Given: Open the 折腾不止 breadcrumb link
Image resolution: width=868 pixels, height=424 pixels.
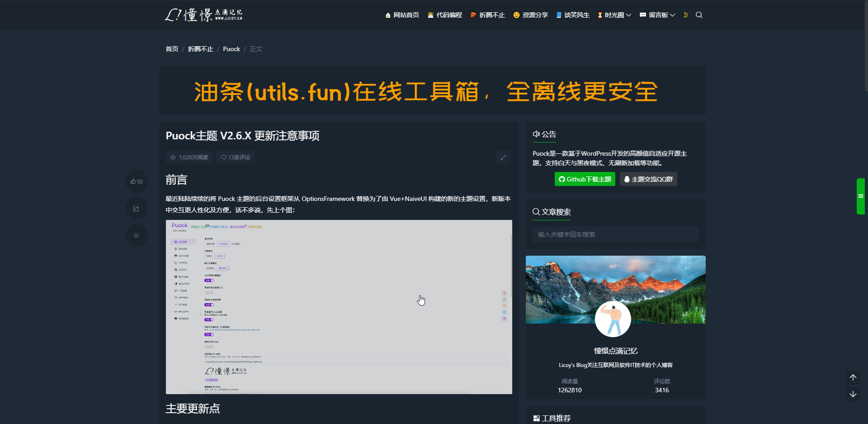Looking at the screenshot, I should point(200,49).
